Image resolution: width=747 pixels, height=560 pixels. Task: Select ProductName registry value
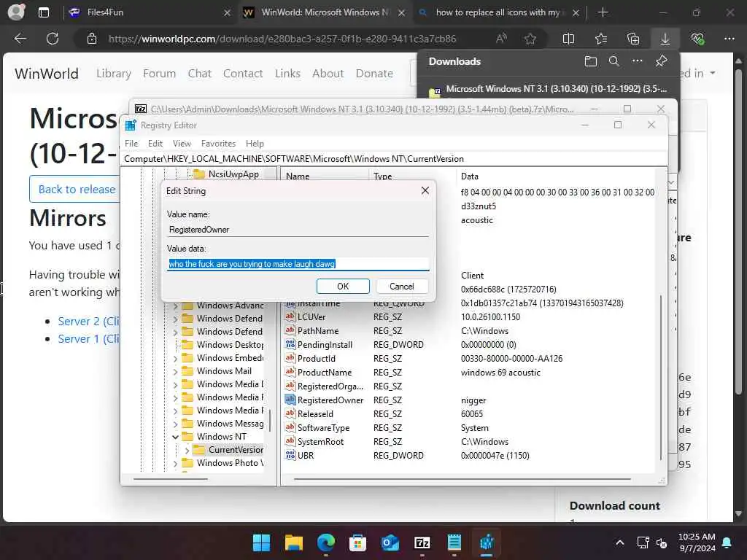[325, 373]
